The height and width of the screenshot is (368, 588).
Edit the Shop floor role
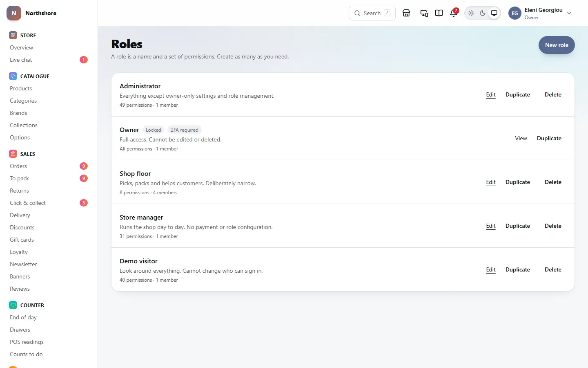pos(491,182)
